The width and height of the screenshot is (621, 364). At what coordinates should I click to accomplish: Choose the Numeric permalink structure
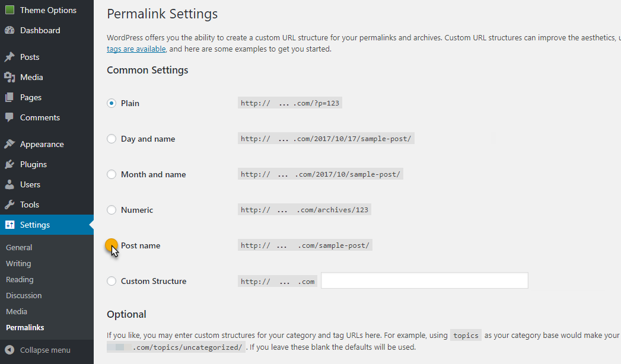pos(112,209)
